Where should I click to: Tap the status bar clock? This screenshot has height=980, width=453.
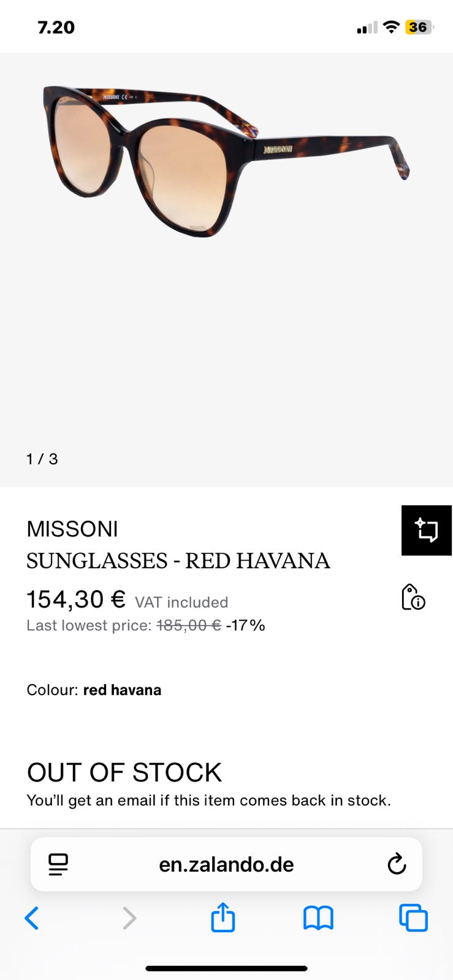tap(56, 28)
